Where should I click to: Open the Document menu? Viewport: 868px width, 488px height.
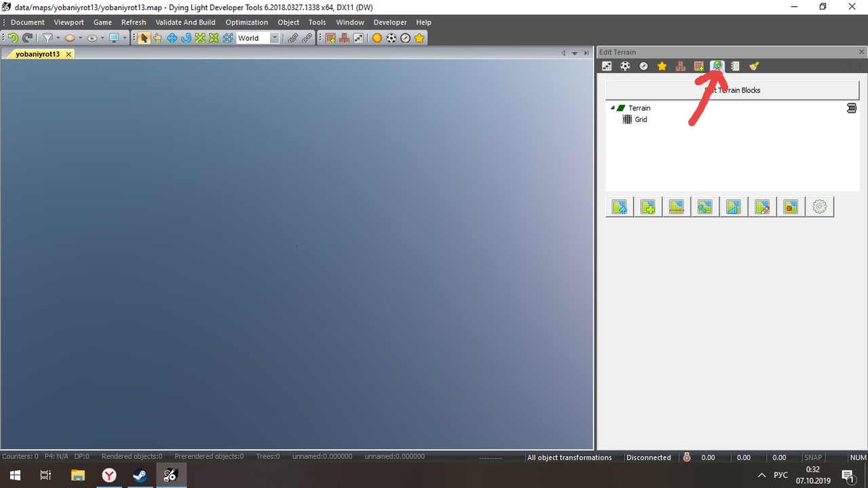[28, 22]
